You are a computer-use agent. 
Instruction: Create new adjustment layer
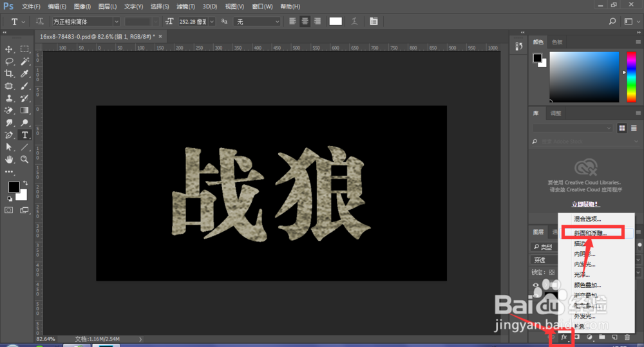[x=589, y=337]
